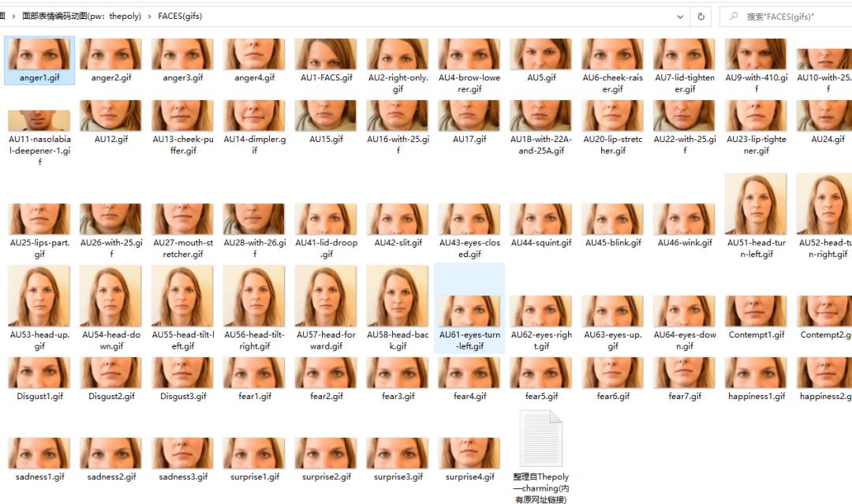This screenshot has height=504, width=852.
Task: Navigate to the 面部表情编码动图 breadcrumb folder
Action: coord(81,17)
